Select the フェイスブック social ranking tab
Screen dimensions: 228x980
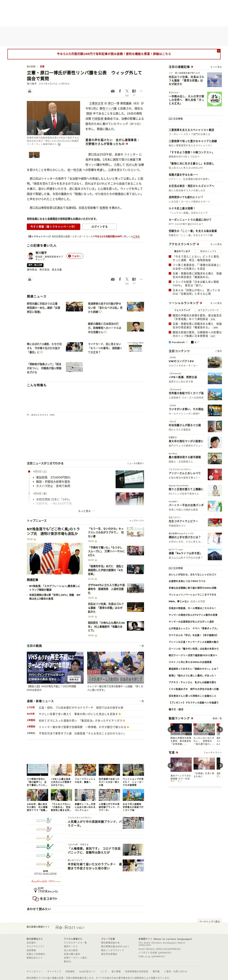pyautogui.click(x=182, y=310)
